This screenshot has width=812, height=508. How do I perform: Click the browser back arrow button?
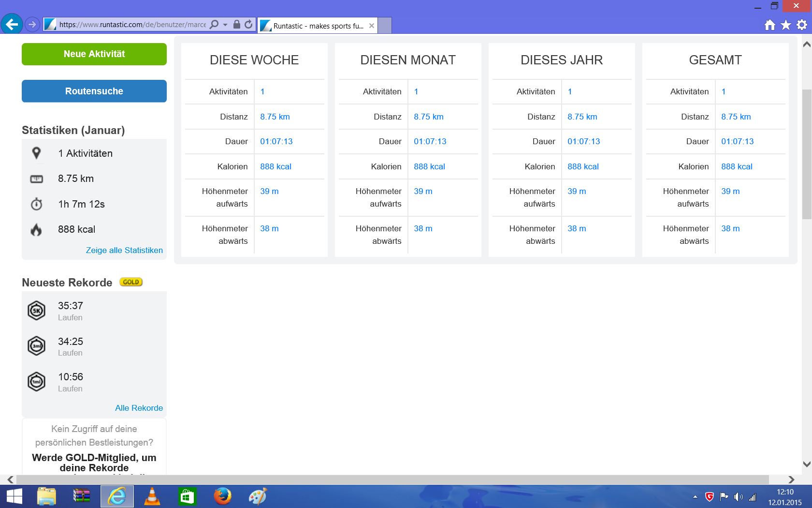click(x=12, y=24)
